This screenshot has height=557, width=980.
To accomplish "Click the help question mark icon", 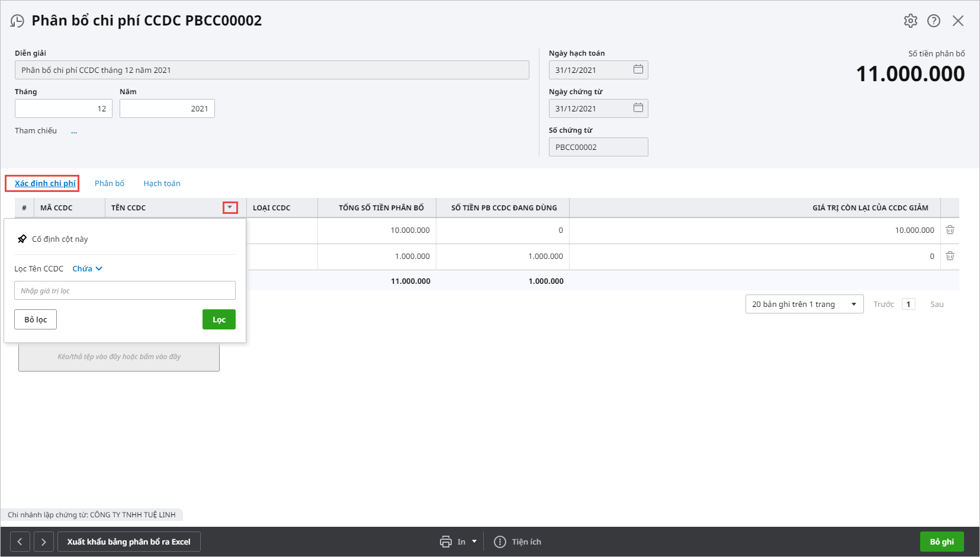I will coord(934,21).
